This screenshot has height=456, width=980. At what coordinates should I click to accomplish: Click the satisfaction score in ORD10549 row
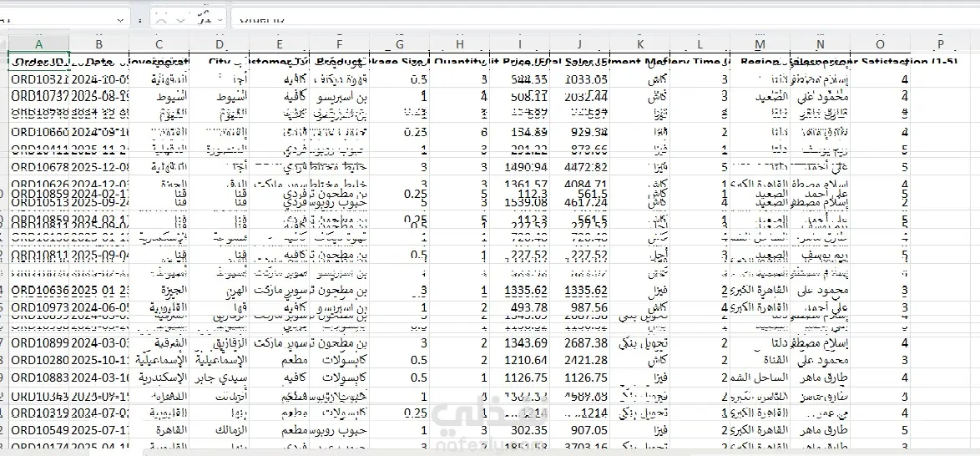[880, 430]
